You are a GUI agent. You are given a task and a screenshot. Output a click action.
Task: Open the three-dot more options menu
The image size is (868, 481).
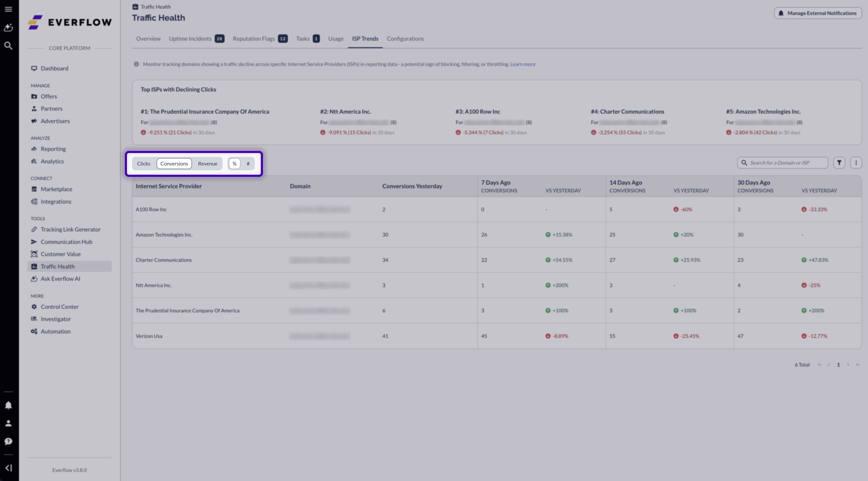coord(856,163)
